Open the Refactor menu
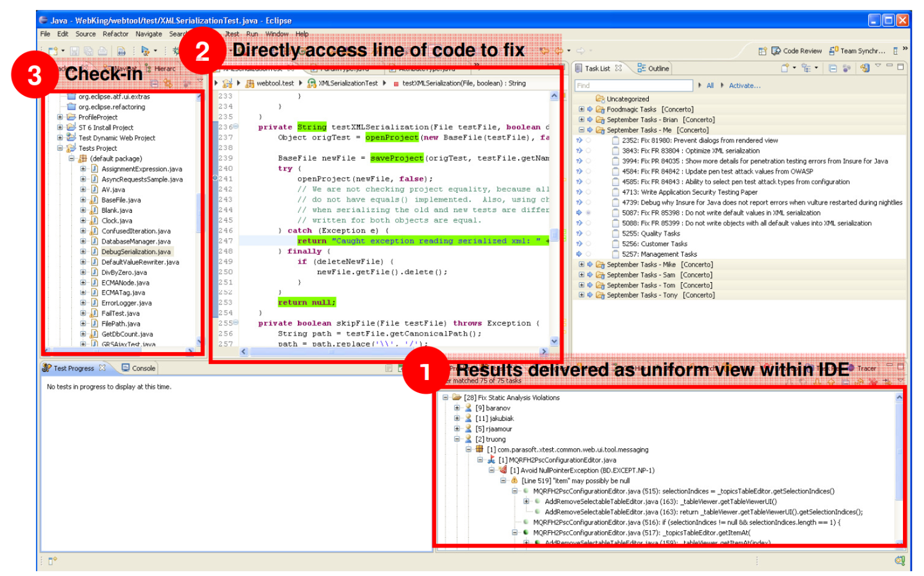Screen dimensions: 924x576 coord(115,34)
